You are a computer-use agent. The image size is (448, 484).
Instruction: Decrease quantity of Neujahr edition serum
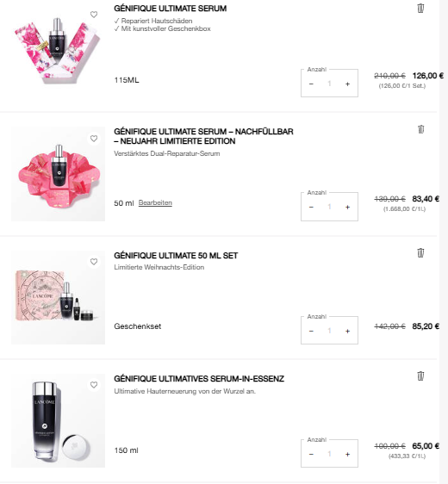[x=311, y=207]
